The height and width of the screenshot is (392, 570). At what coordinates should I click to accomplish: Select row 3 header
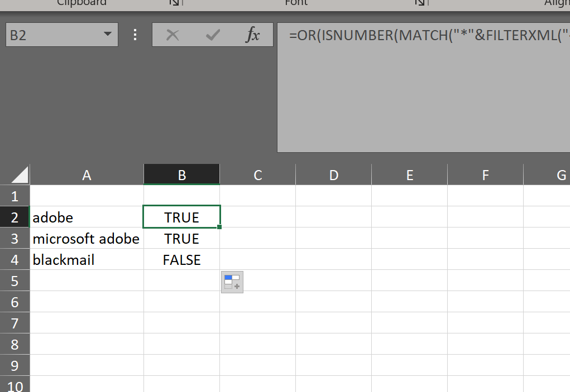click(15, 238)
